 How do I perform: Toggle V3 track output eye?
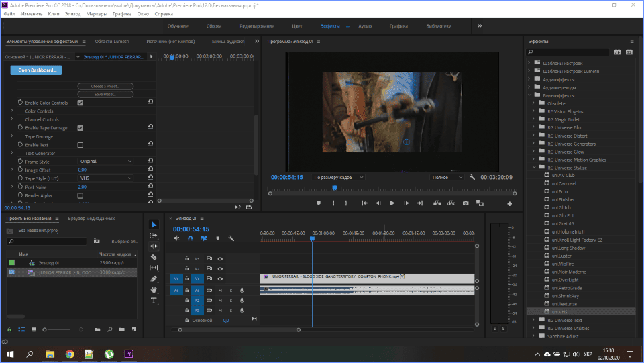[220, 259]
